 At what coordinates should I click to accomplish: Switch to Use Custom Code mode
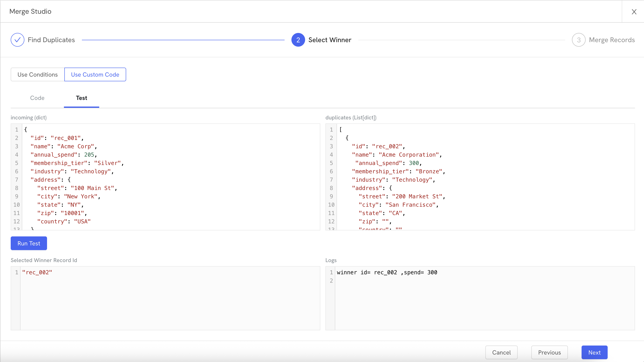click(x=95, y=74)
